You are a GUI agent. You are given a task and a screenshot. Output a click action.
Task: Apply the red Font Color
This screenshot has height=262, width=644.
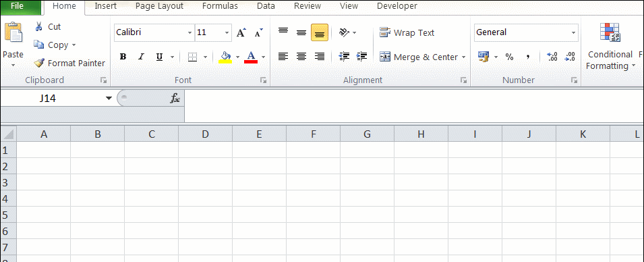tap(251, 57)
